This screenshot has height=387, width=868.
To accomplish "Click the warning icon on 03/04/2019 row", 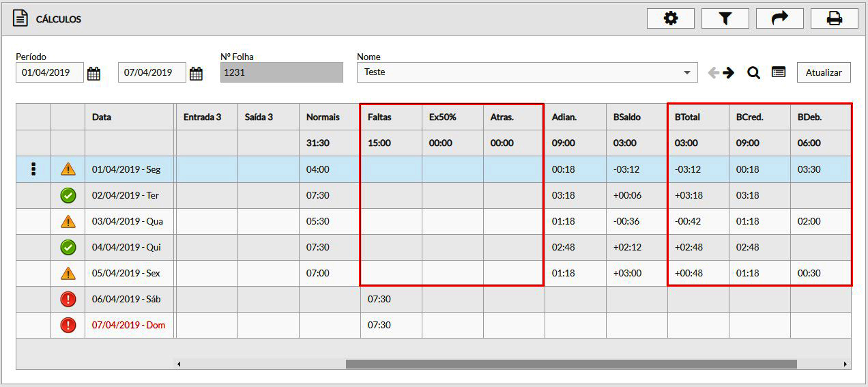I will tap(68, 221).
